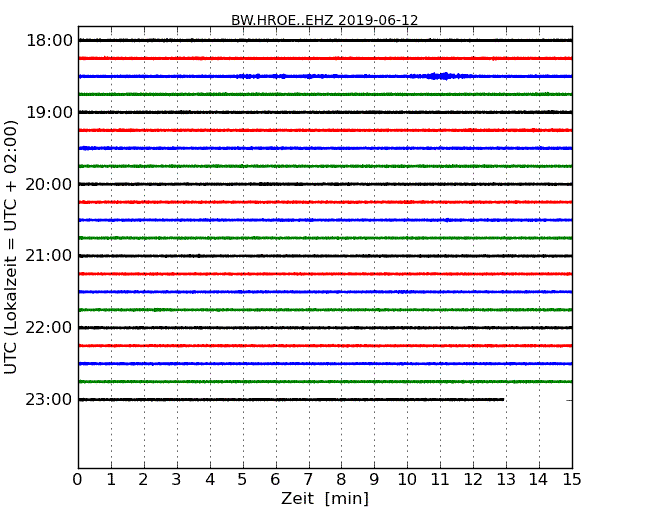Screen dimensions: 650x520
Task: Click the black trace at 21:00
Action: (x=325, y=256)
